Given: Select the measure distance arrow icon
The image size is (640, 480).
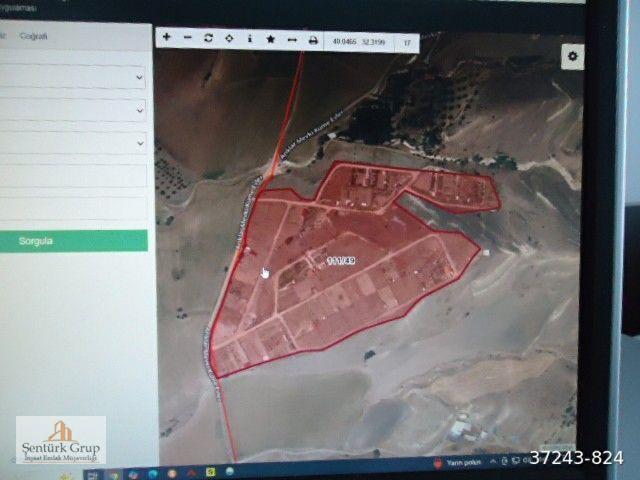Looking at the screenshot, I should tap(291, 40).
